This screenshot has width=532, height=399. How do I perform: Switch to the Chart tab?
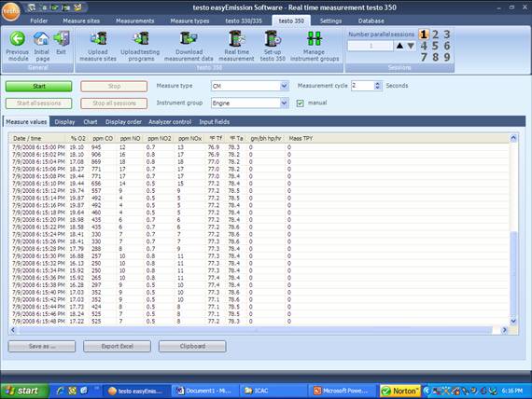(91, 122)
